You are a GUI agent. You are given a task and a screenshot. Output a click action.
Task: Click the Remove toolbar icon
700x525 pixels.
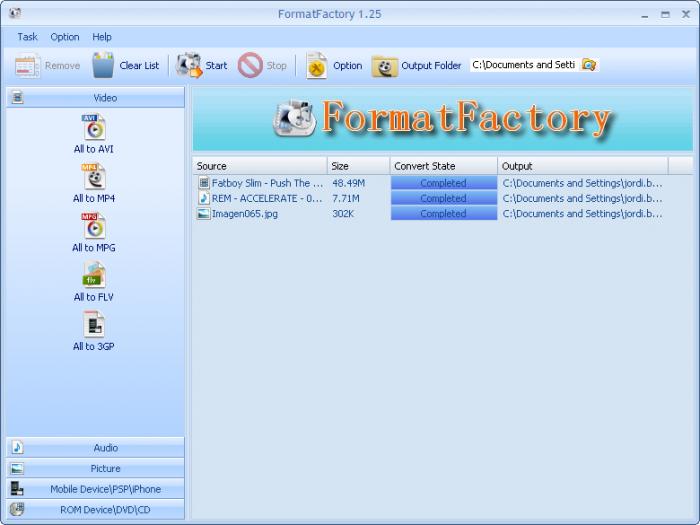point(27,65)
